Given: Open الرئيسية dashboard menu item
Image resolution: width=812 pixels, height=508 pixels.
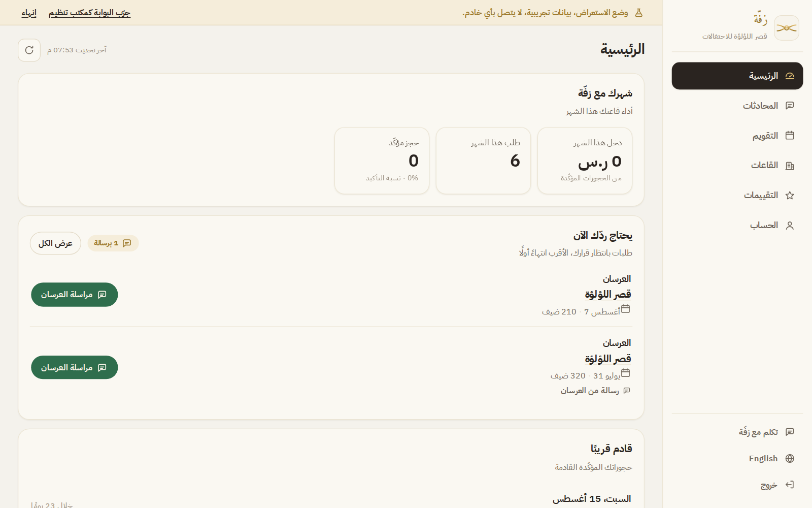Looking at the screenshot, I should (x=737, y=76).
